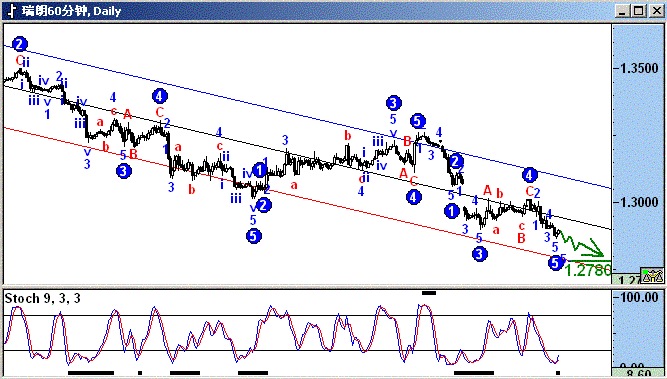Click the 8.60 stochastic current value box
Viewport: 667px width, 379px height.
coord(637,373)
